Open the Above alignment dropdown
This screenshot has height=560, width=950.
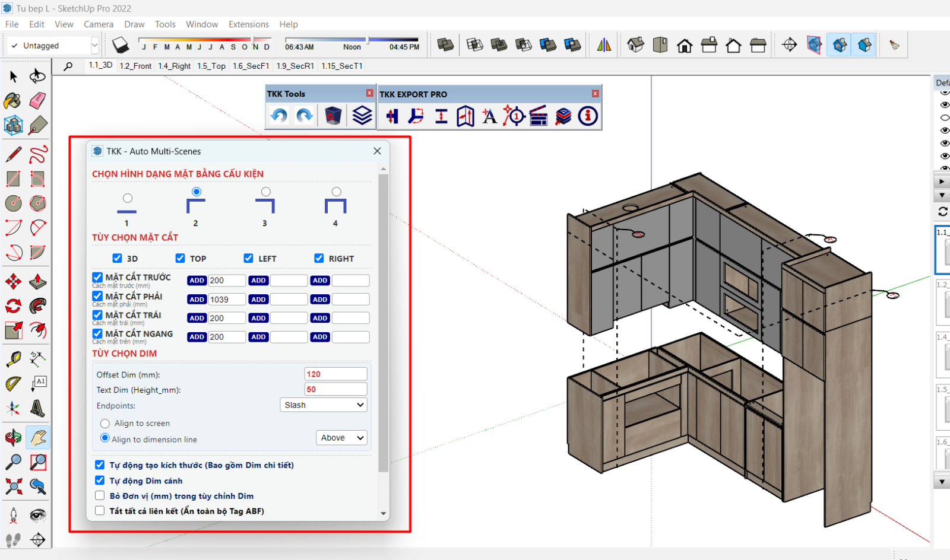tap(341, 438)
